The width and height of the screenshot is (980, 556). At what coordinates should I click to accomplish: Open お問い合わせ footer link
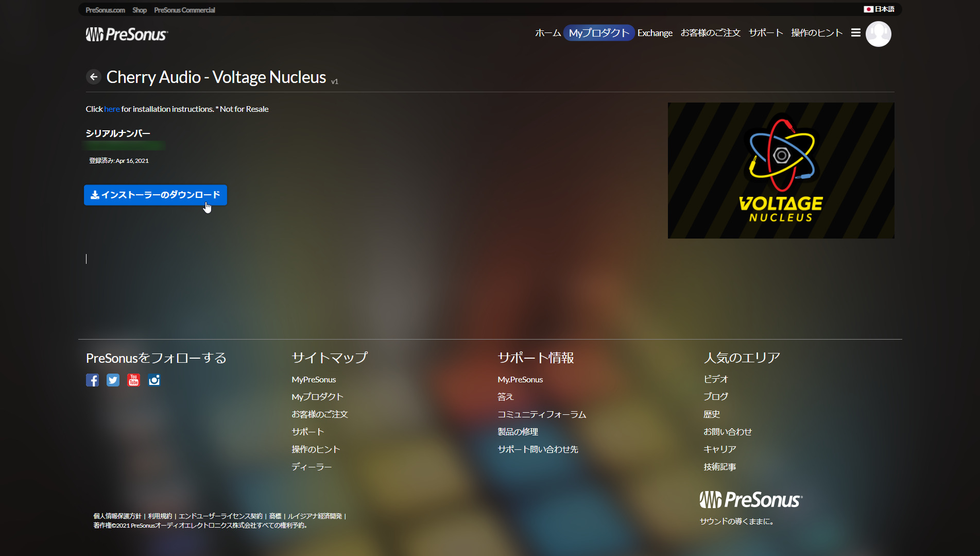coord(728,432)
